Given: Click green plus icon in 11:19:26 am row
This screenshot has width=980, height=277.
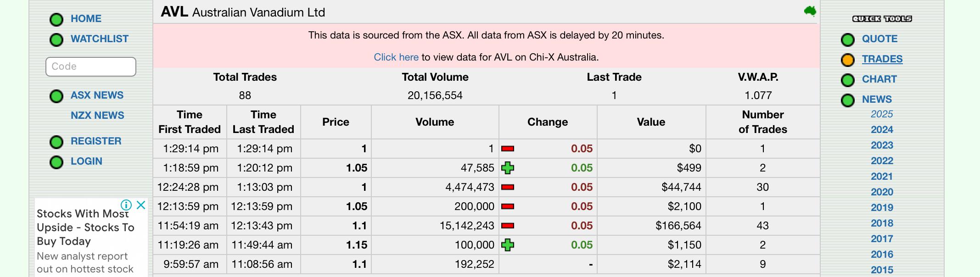Looking at the screenshot, I should click(508, 245).
